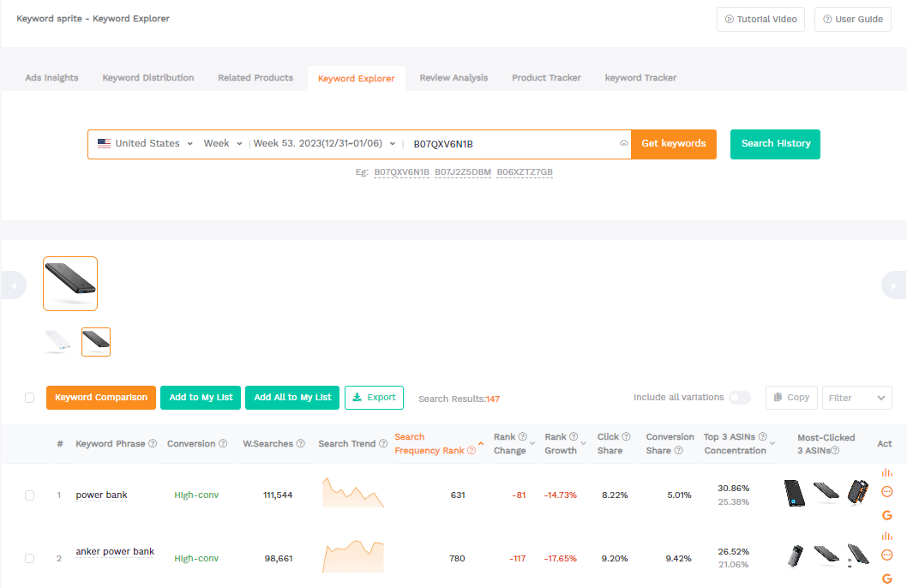Check the box for power bank keyword
Screen dimensions: 907x588
tap(30, 495)
